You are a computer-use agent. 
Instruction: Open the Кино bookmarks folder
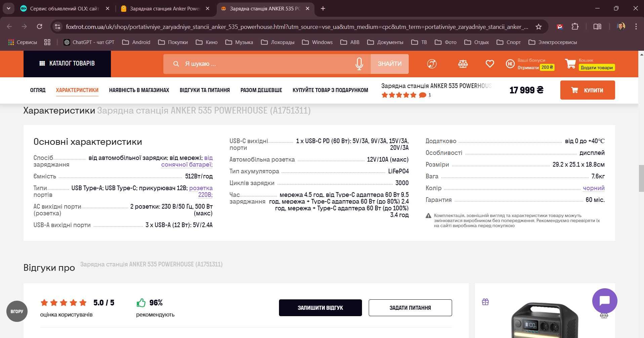tap(207, 42)
